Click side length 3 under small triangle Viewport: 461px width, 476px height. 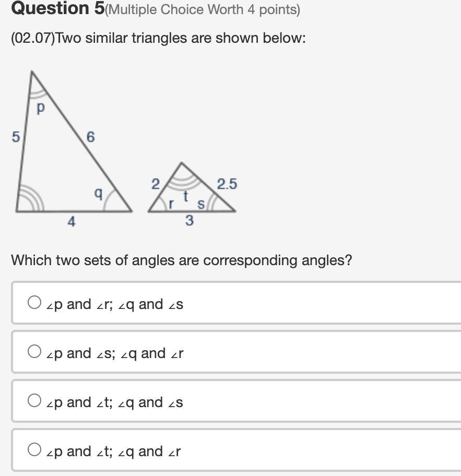(189, 220)
